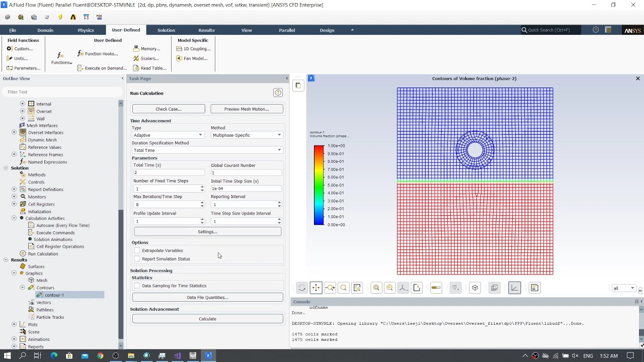The width and height of the screenshot is (644, 362).
Task: Open help for Run Calculation task page
Action: (278, 93)
